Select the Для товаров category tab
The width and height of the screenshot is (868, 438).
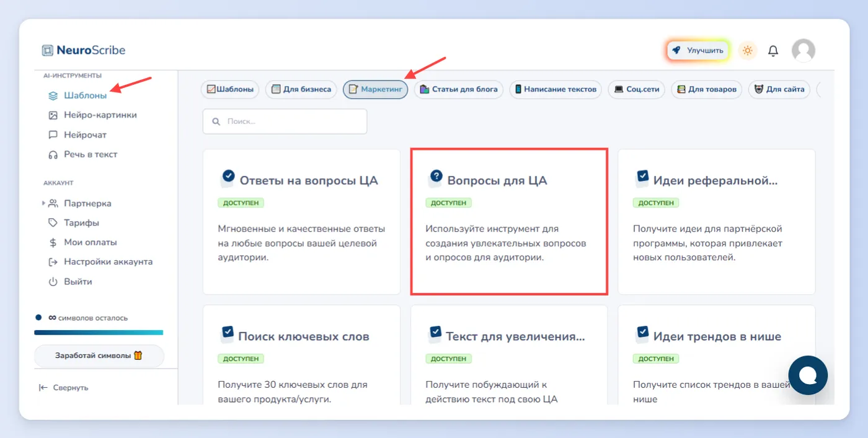click(707, 89)
